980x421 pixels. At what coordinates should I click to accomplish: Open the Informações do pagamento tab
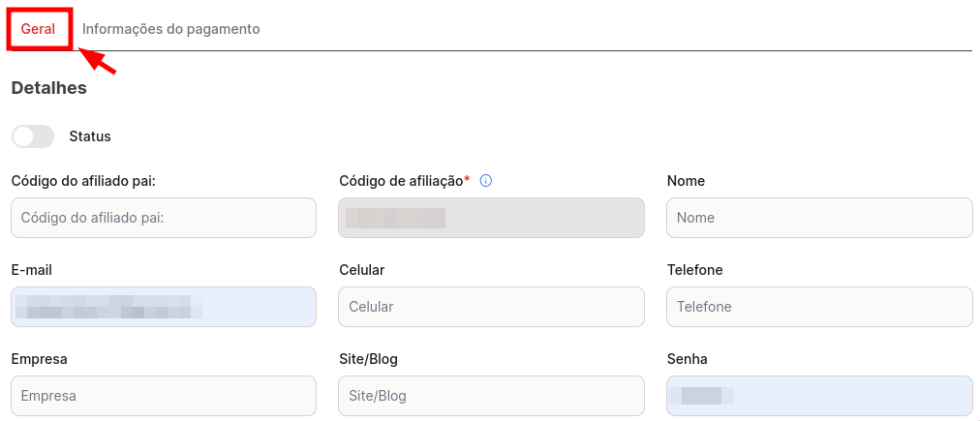click(x=171, y=29)
